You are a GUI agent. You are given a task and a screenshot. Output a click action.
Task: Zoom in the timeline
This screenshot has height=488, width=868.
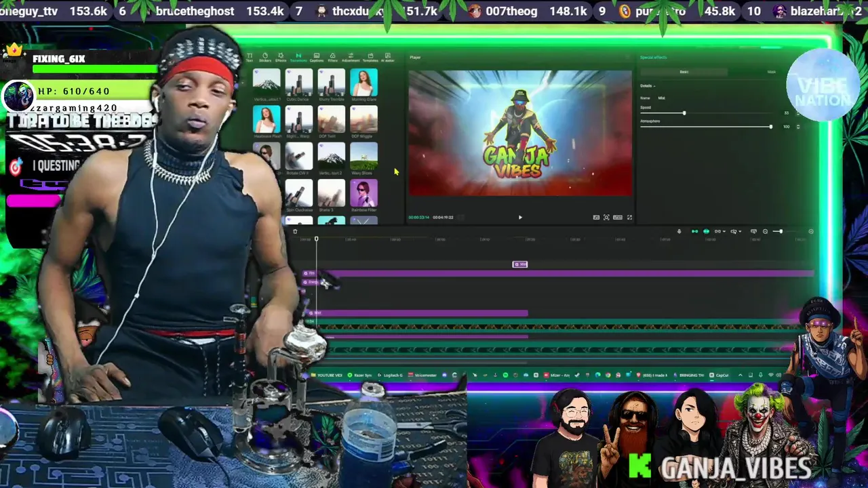coord(811,232)
